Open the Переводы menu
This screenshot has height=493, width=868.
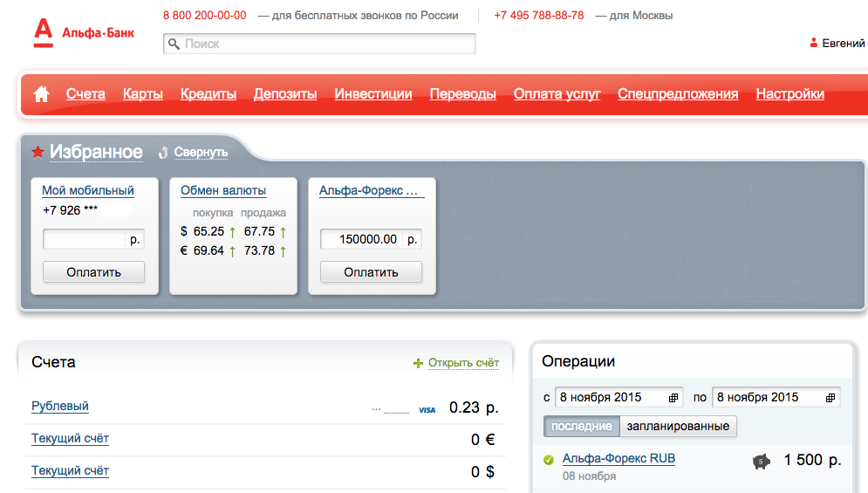(x=462, y=94)
